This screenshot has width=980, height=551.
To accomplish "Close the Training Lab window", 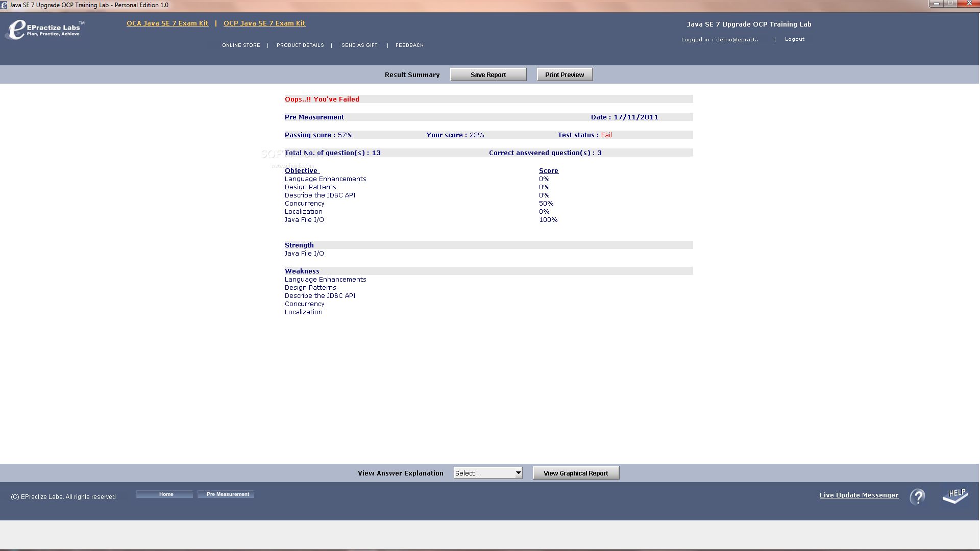I will click(x=968, y=4).
